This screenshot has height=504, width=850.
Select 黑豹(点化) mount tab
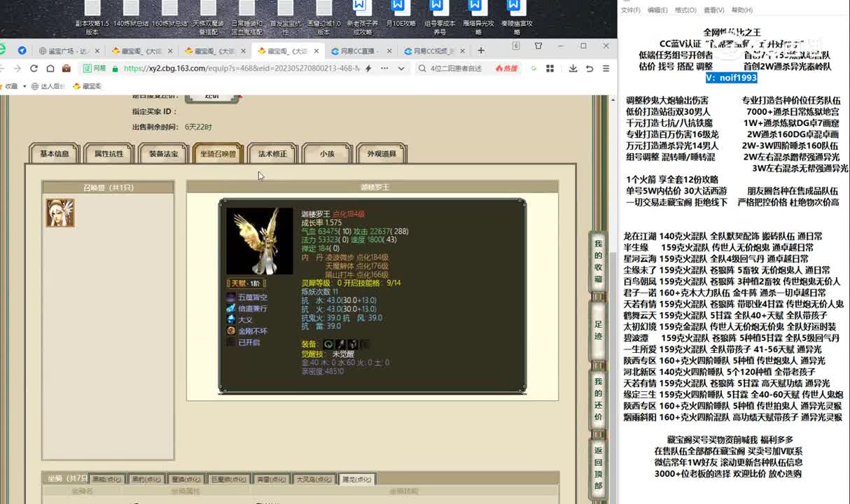coord(147,479)
